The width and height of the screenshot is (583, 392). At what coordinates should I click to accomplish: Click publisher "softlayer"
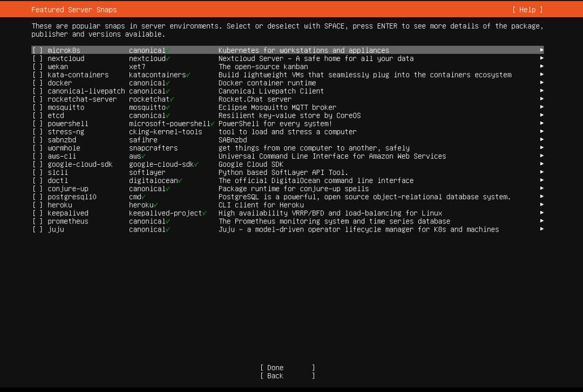(x=147, y=173)
